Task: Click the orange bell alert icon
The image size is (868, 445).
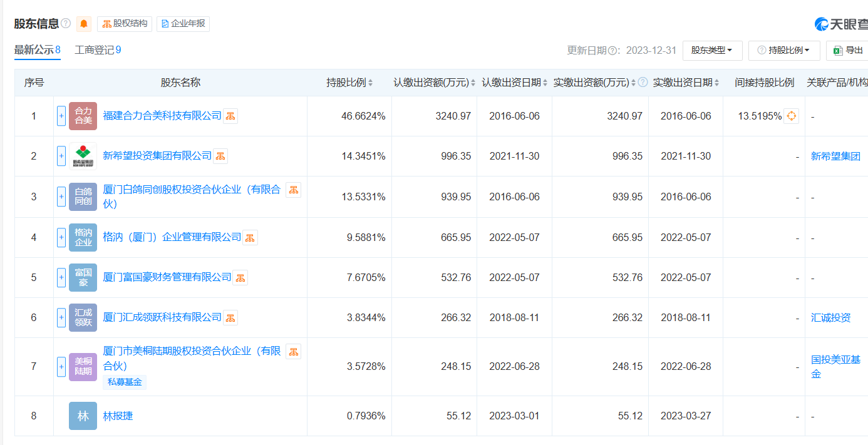Action: pyautogui.click(x=84, y=24)
